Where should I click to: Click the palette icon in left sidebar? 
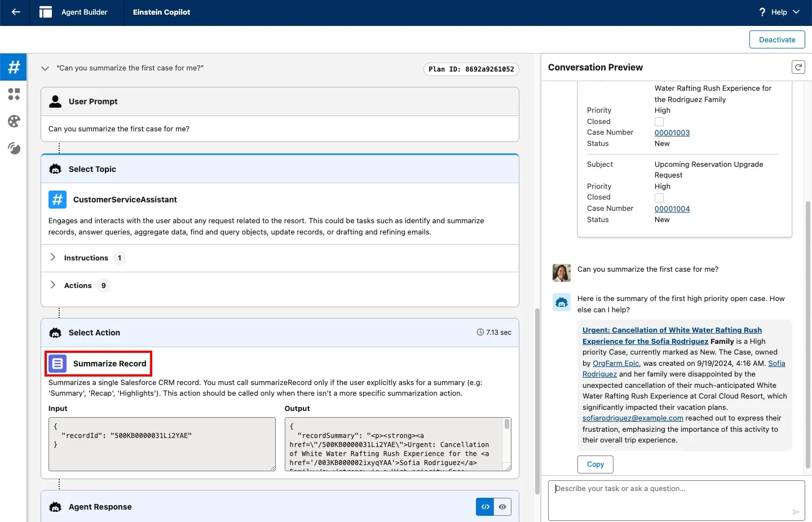14,121
